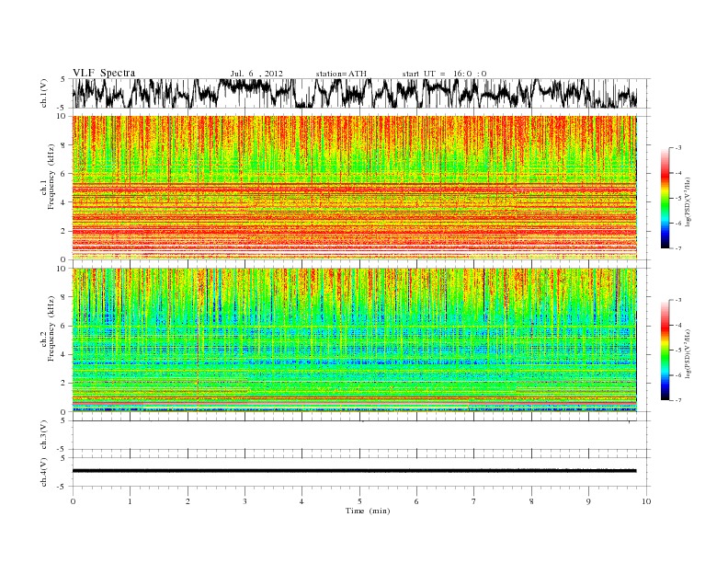Click the '7' tick on the time axis

474,501
